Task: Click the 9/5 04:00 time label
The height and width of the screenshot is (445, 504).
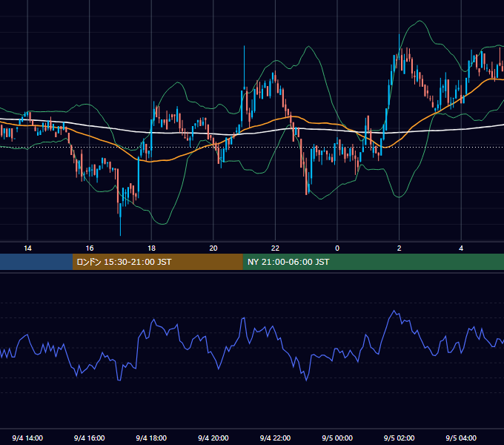Action: tap(461, 438)
